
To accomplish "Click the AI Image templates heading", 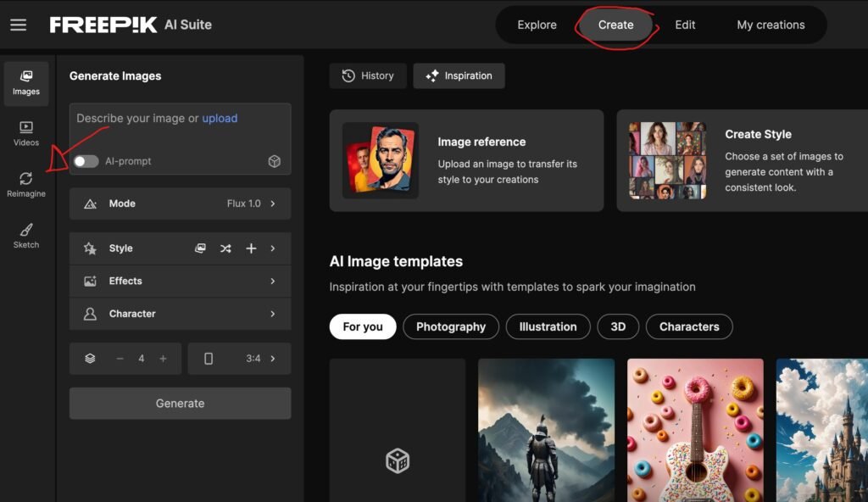I will [x=396, y=261].
